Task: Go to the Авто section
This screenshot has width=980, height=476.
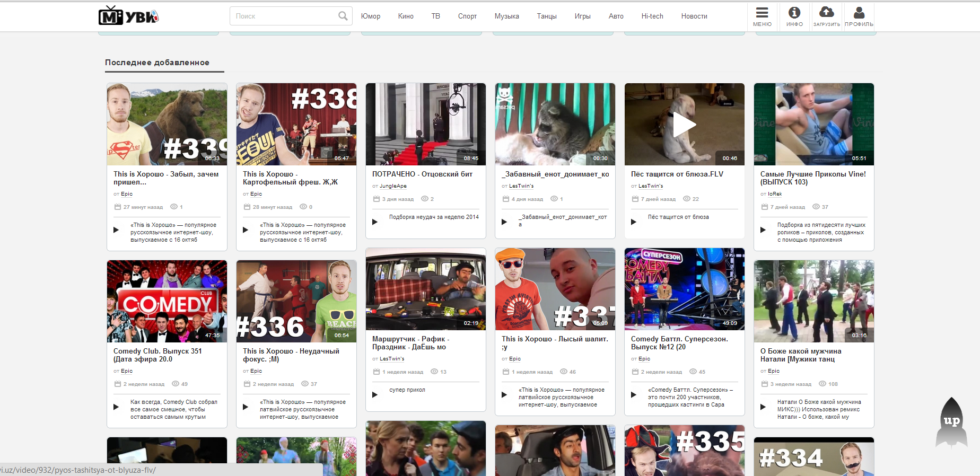Action: (x=616, y=16)
